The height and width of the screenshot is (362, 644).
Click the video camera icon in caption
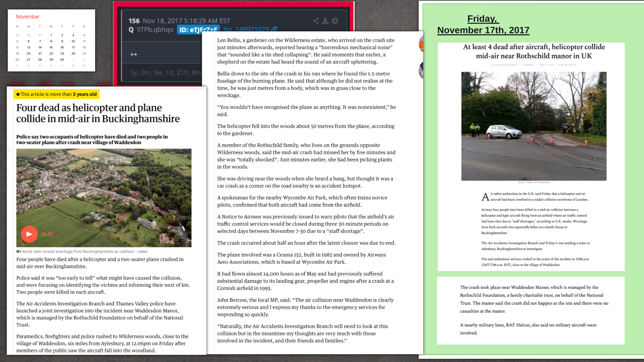tap(18, 251)
